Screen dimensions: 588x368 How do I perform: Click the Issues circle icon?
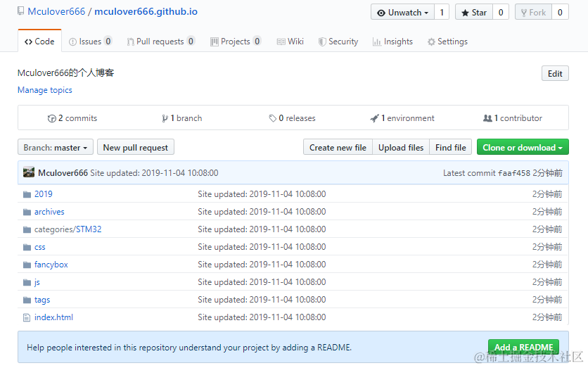[x=72, y=42]
